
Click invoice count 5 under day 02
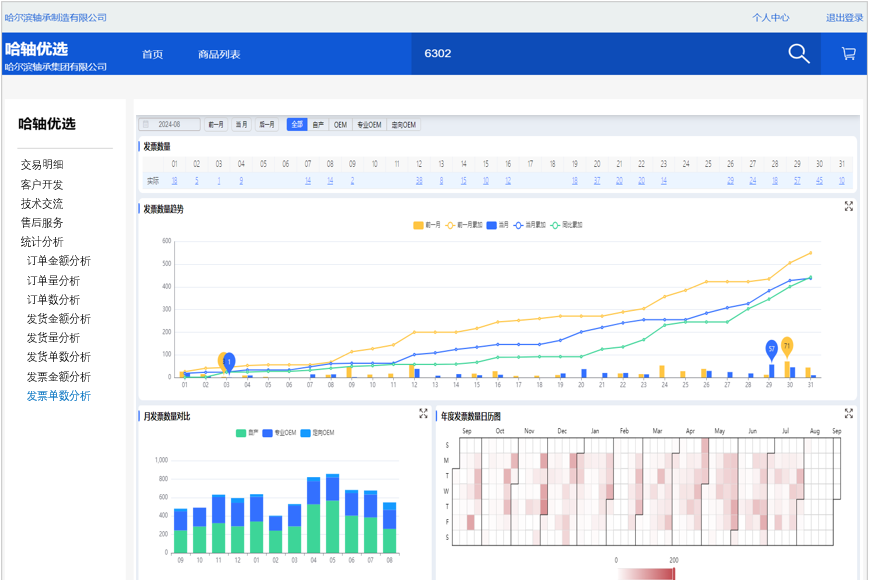click(x=196, y=181)
